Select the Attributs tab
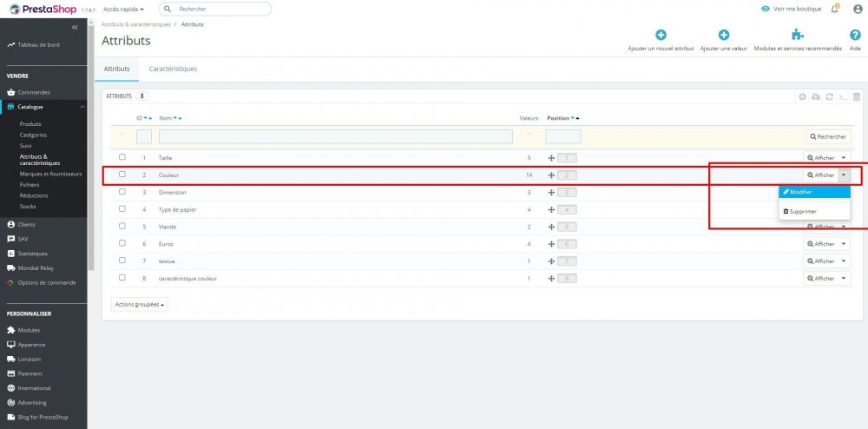 pyautogui.click(x=117, y=69)
